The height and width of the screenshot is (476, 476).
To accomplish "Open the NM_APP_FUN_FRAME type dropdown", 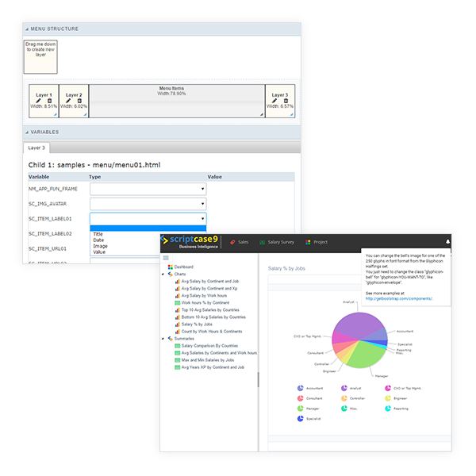I will coord(148,190).
